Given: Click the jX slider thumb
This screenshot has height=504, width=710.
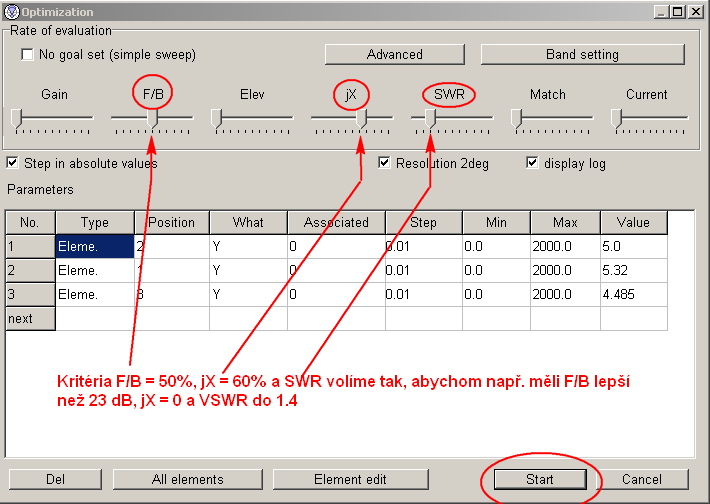Looking at the screenshot, I should [361, 119].
